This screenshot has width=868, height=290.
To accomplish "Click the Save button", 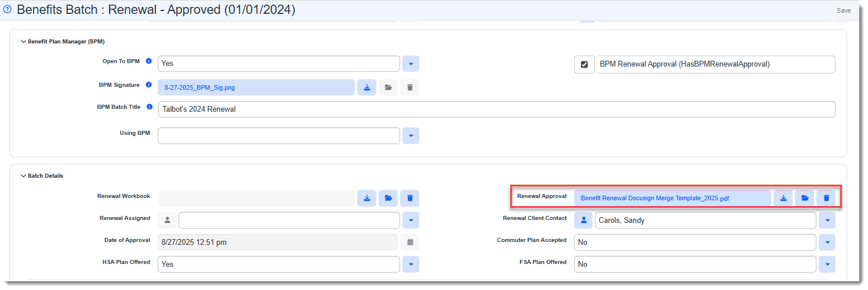I will [843, 10].
